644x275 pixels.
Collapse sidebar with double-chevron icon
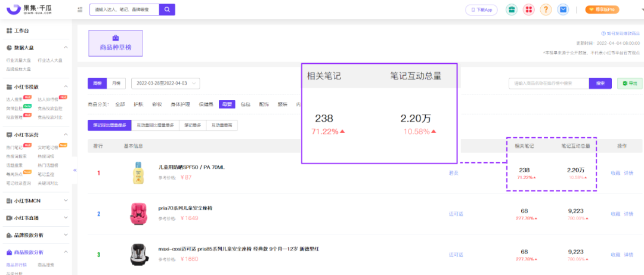pos(75,171)
